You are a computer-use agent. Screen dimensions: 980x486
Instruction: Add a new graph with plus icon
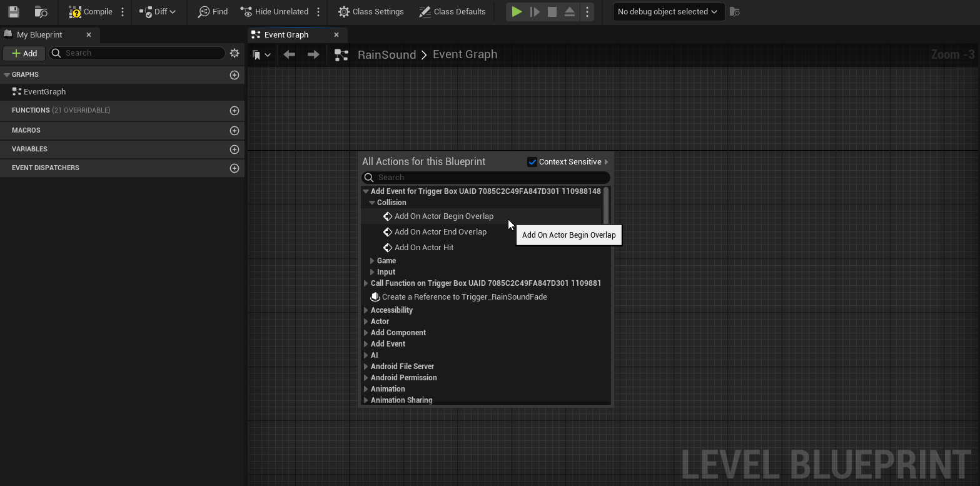point(235,75)
